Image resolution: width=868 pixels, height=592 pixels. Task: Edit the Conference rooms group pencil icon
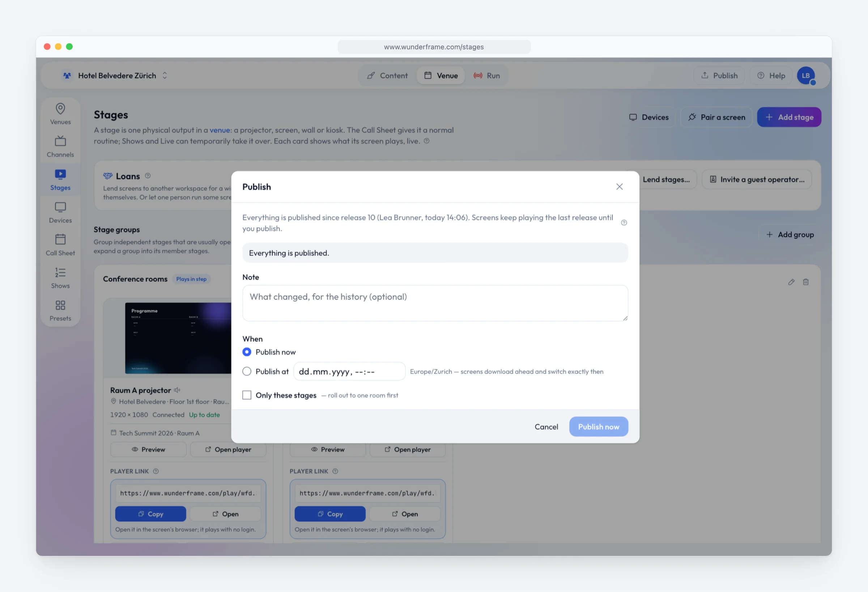pos(791,282)
